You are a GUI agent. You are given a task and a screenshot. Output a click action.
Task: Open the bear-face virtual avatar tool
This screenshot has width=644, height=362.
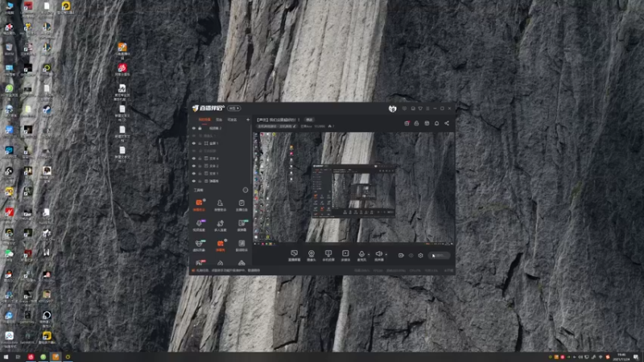(x=199, y=245)
